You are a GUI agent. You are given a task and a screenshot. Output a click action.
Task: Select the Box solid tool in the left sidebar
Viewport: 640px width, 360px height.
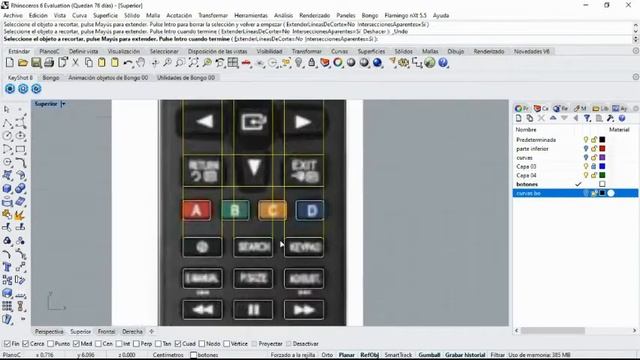point(7,188)
